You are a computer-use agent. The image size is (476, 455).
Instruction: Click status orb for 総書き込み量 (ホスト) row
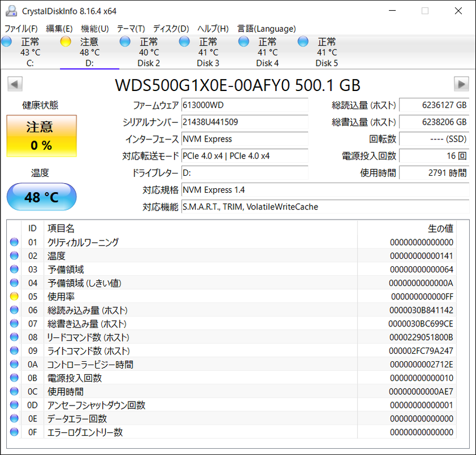pyautogui.click(x=14, y=324)
